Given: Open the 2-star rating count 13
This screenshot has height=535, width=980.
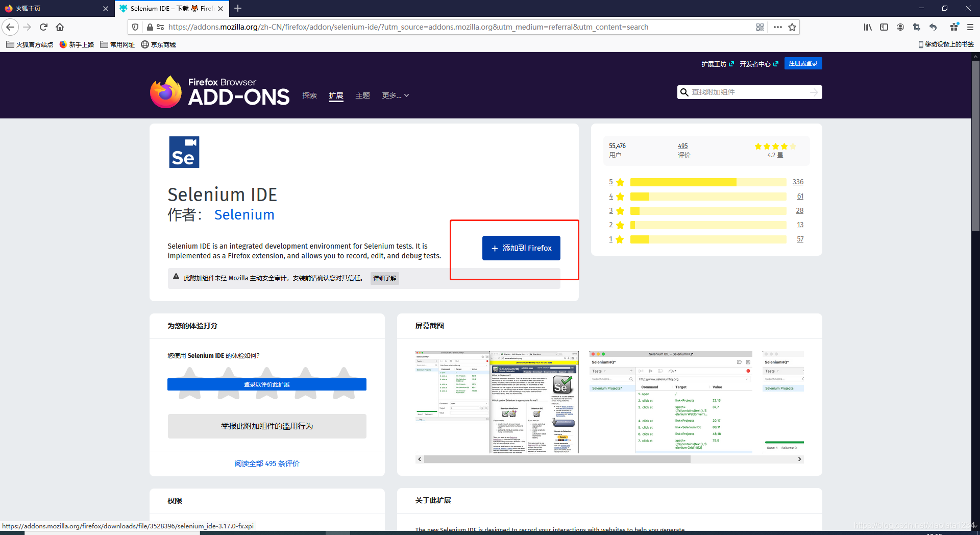Looking at the screenshot, I should [800, 225].
